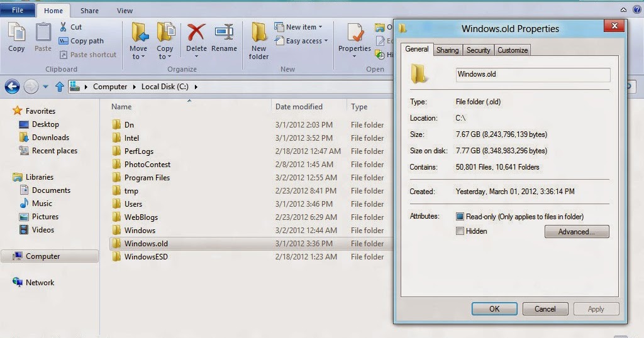Image resolution: width=644 pixels, height=338 pixels.
Task: Open the Customize tab in Properties
Action: coord(513,50)
